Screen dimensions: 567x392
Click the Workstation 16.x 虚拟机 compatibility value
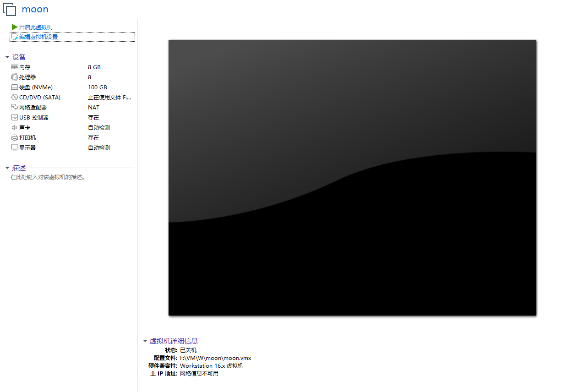coord(212,366)
